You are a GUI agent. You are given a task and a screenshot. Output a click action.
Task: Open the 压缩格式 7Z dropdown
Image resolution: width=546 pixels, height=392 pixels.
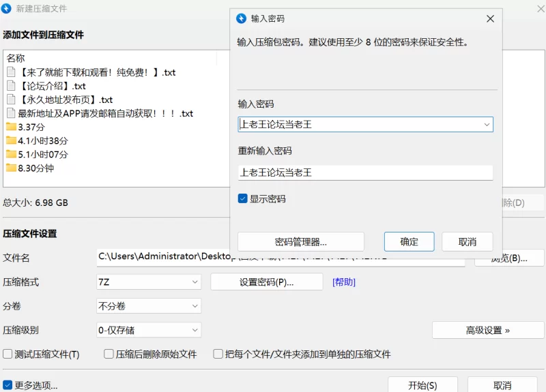(x=149, y=282)
